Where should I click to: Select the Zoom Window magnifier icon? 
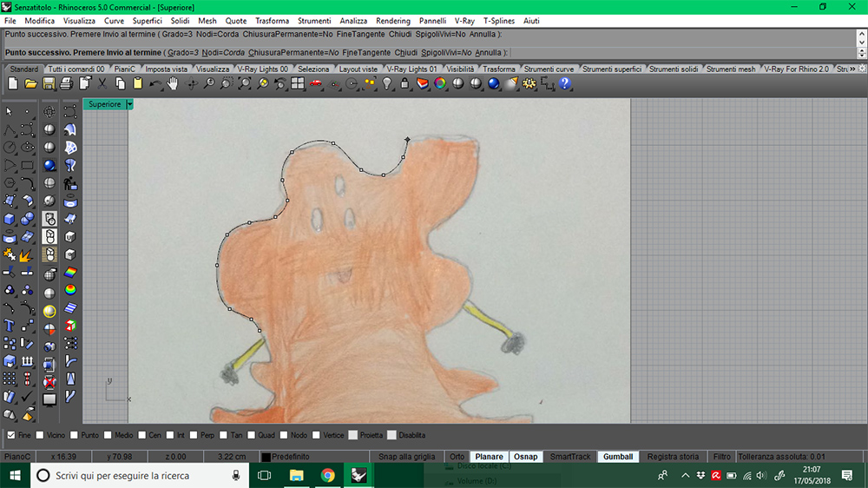click(227, 83)
